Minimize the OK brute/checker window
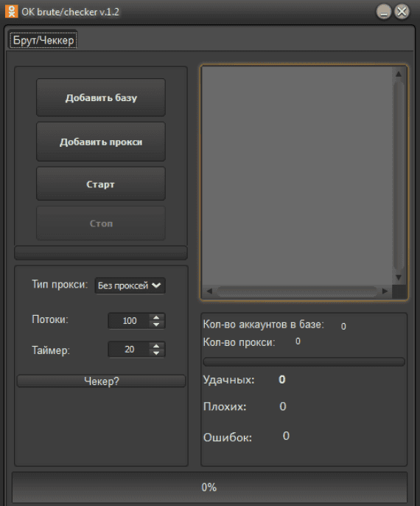The height and width of the screenshot is (506, 420). point(384,13)
